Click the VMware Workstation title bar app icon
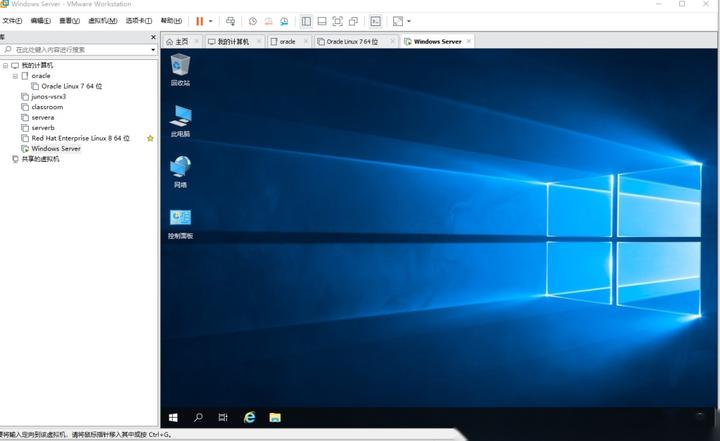This screenshot has width=720, height=441. [5, 4]
